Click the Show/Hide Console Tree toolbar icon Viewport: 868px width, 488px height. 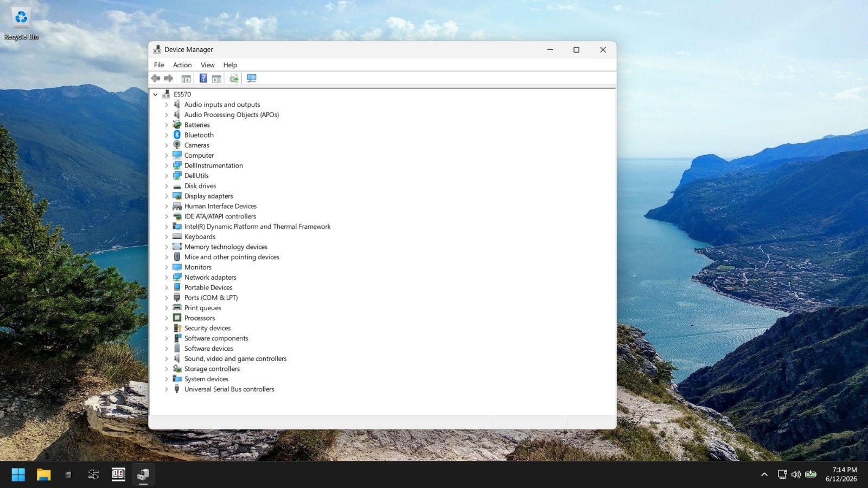186,79
